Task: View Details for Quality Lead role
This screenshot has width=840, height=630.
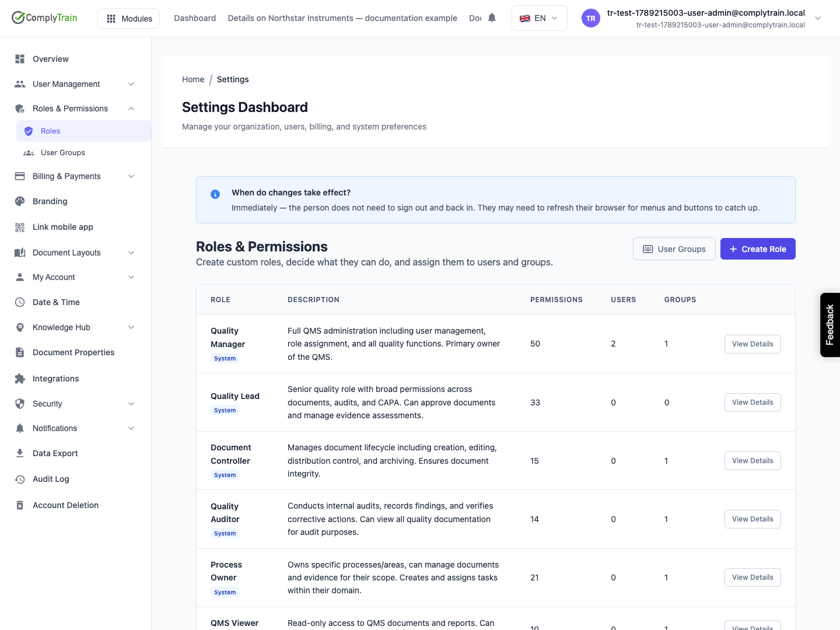Action: click(x=752, y=402)
